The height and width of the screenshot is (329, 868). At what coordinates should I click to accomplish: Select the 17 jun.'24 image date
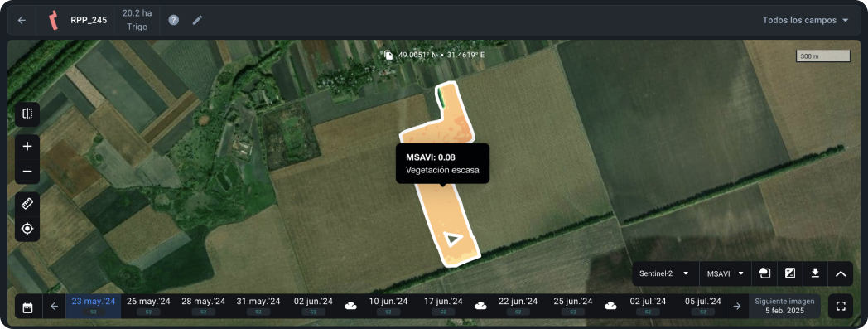442,306
